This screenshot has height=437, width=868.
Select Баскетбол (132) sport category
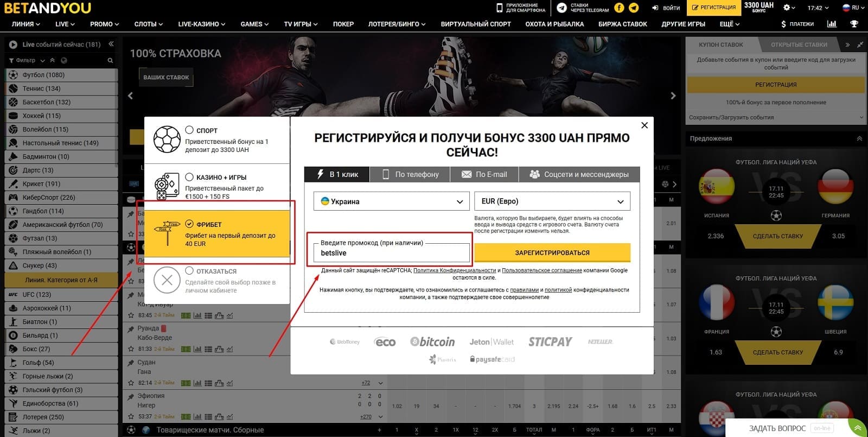(61, 102)
